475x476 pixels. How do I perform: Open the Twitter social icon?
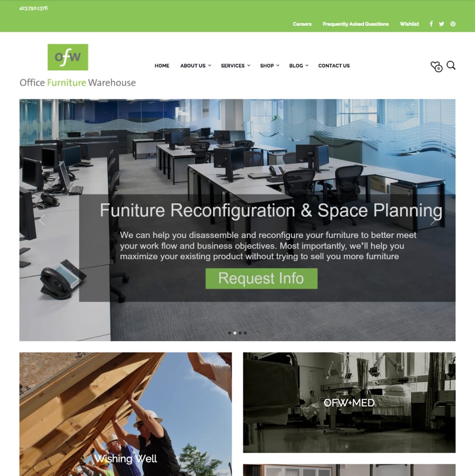pos(441,24)
